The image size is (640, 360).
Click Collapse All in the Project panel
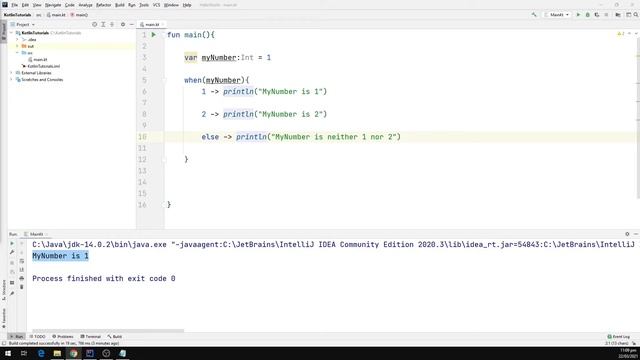pos(112,24)
